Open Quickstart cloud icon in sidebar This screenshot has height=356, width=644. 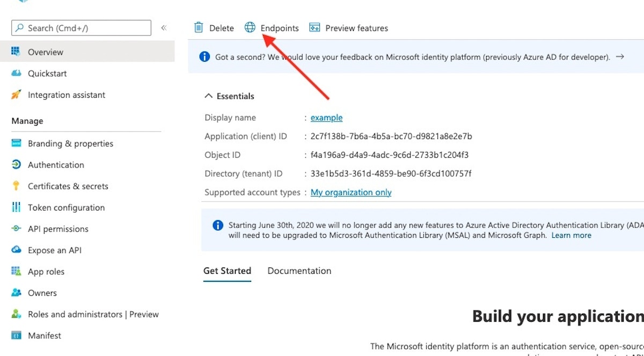(x=17, y=74)
